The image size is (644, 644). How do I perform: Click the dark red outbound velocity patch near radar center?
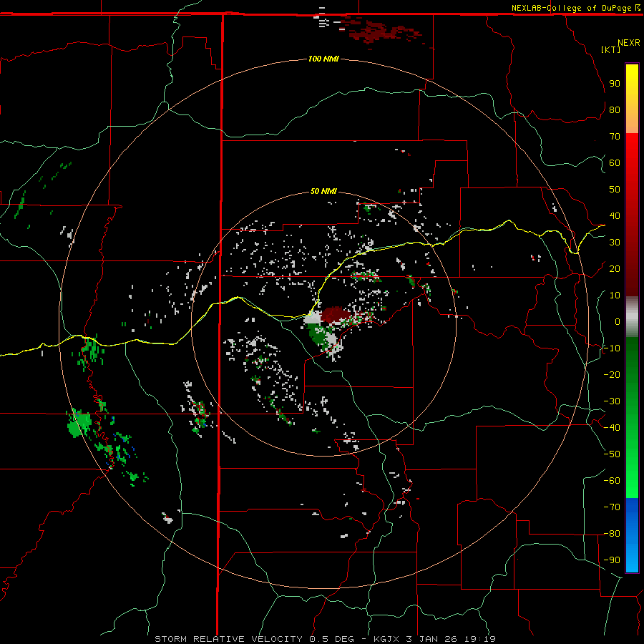(x=336, y=314)
